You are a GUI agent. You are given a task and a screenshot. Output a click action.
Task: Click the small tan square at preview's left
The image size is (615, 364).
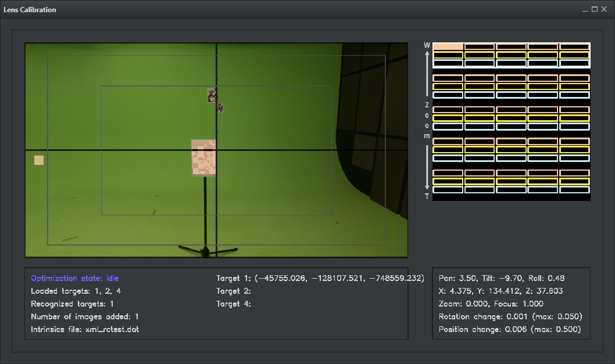[x=39, y=160]
